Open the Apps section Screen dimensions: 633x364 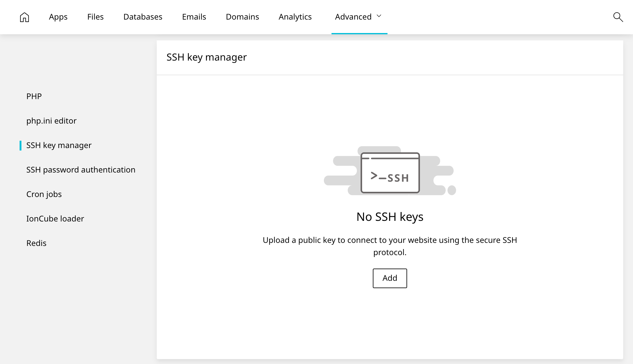click(58, 17)
